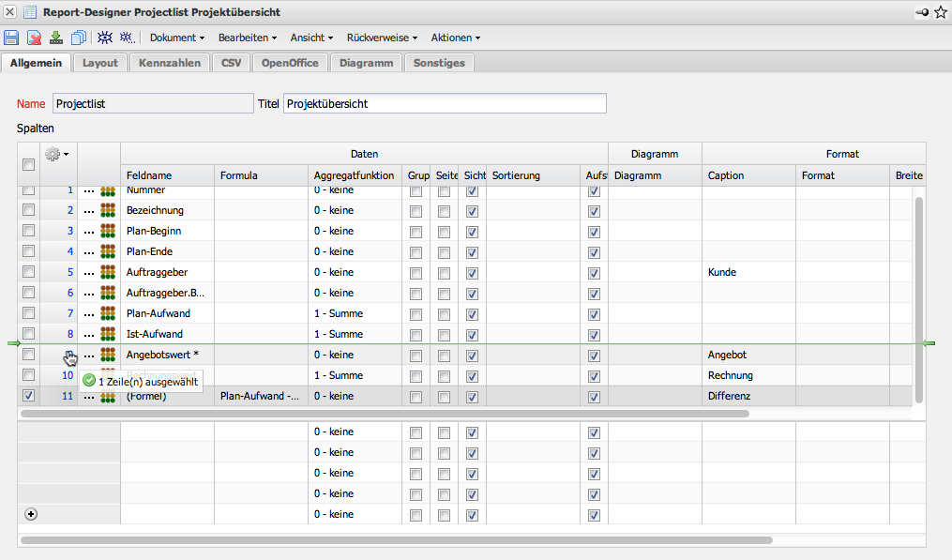Click the blue eye preview icon
The width and height of the screenshot is (952, 560).
[105, 38]
